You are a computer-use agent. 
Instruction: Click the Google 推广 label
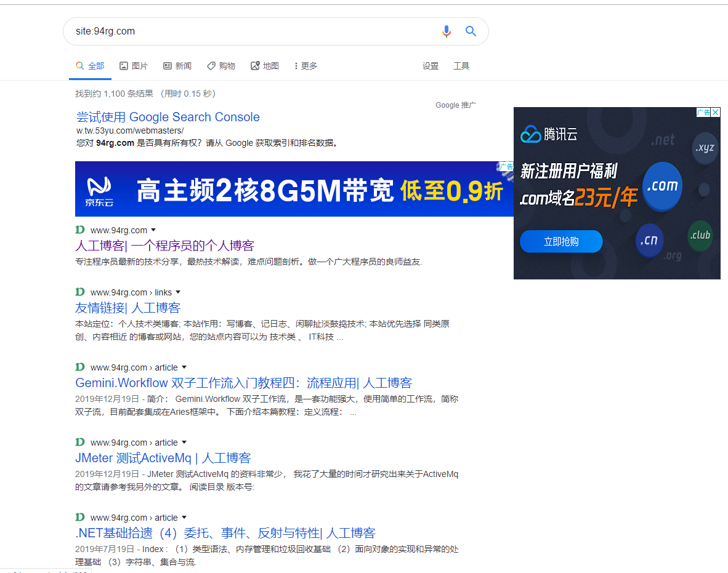click(x=456, y=105)
